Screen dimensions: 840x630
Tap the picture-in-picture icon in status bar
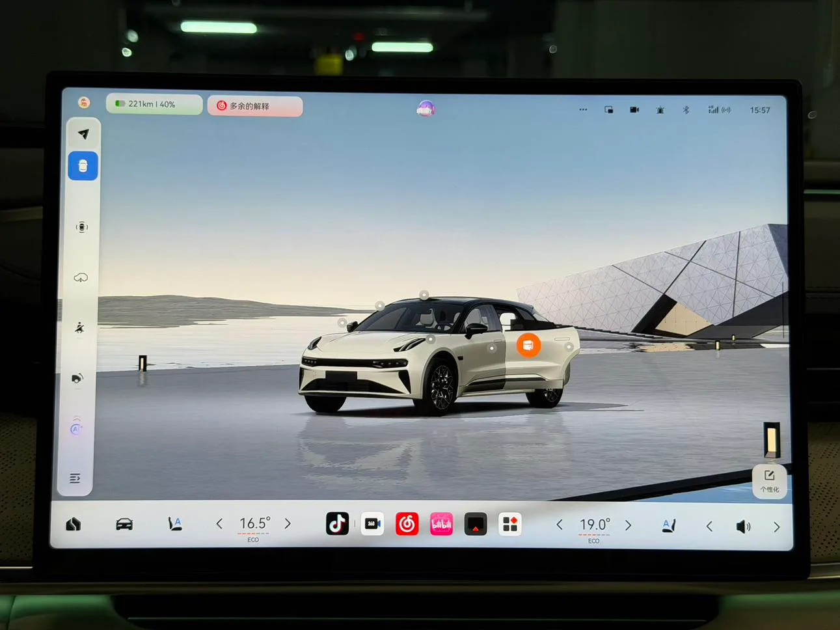tap(609, 110)
